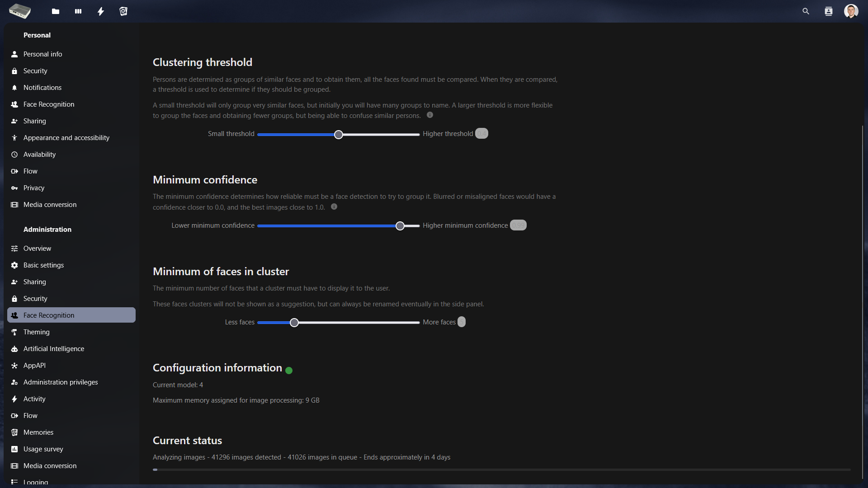The width and height of the screenshot is (868, 488).
Task: Open the user avatar menu
Action: 851,11
